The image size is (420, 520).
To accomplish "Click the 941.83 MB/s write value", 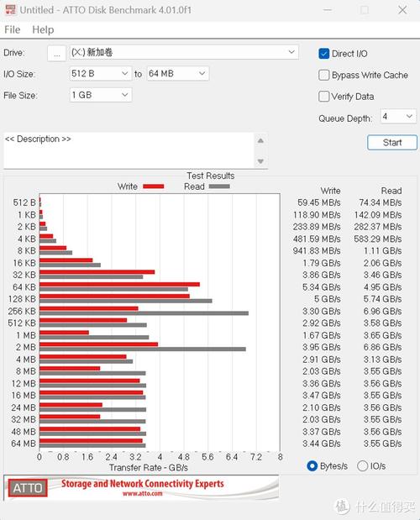I will (317, 250).
